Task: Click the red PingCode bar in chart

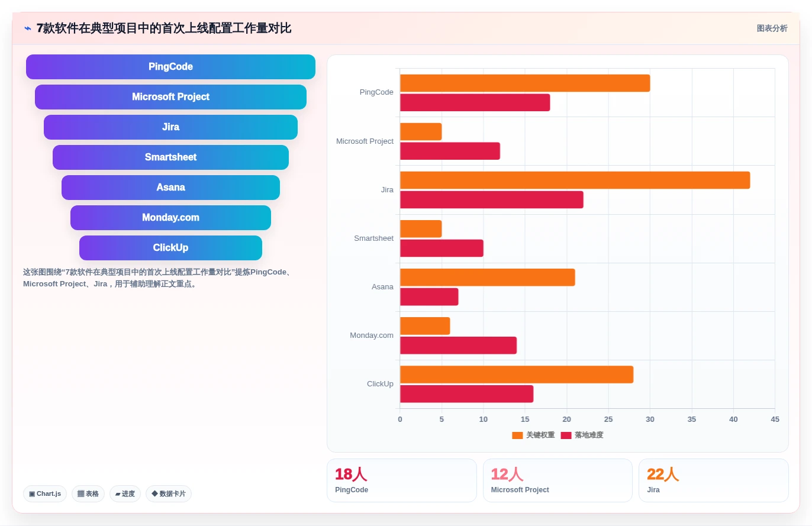Action: tap(475, 102)
